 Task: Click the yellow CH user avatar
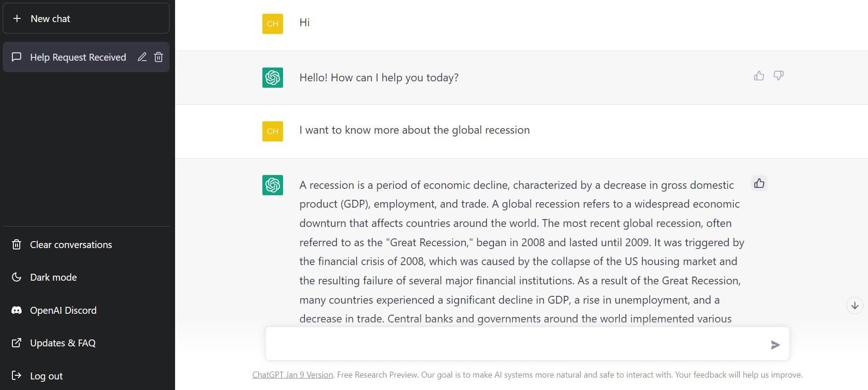tap(272, 23)
